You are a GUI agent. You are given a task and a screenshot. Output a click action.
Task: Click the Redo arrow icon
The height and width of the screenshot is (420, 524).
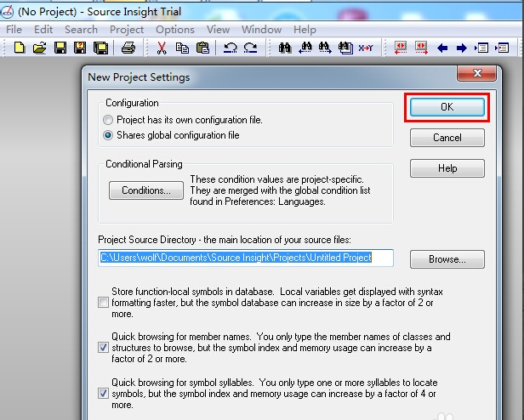(x=251, y=48)
